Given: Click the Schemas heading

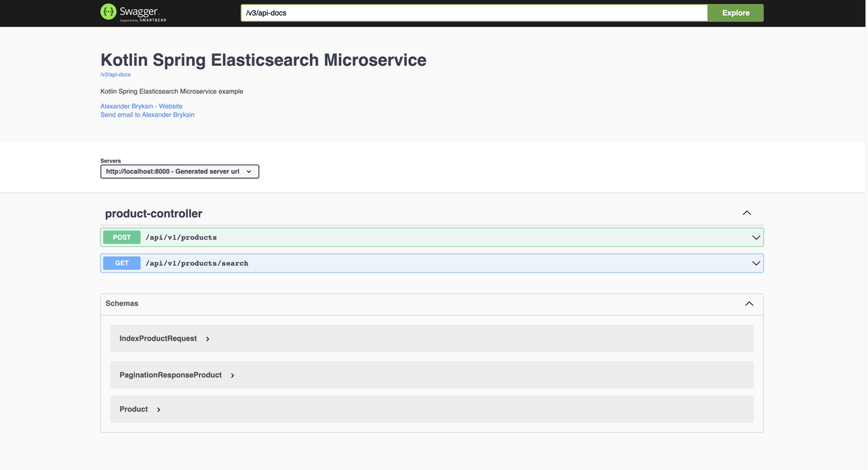Looking at the screenshot, I should 122,304.
